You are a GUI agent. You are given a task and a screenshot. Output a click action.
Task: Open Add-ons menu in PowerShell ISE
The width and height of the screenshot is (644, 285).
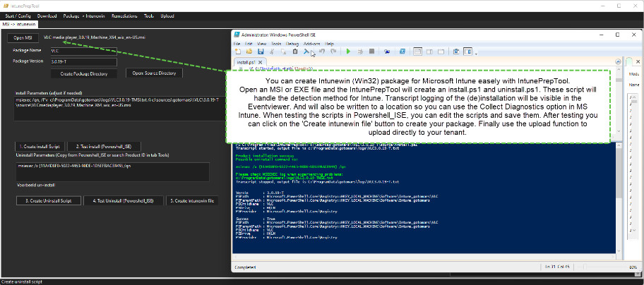coord(311,44)
